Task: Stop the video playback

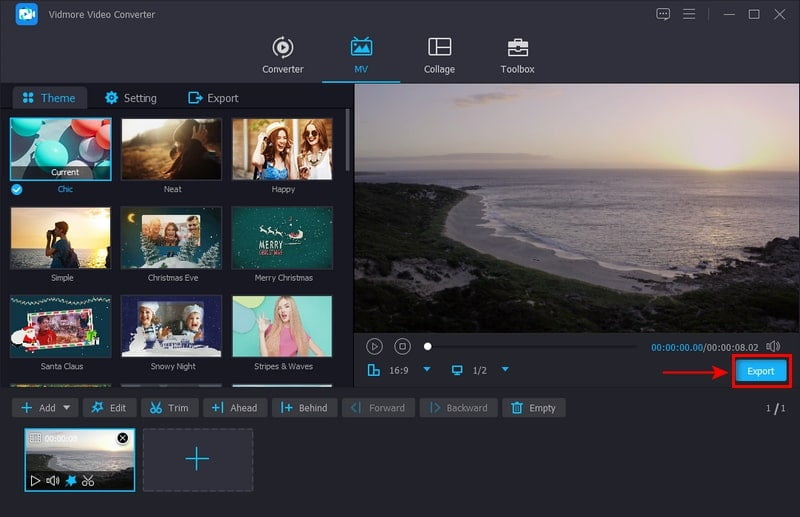Action: (402, 346)
